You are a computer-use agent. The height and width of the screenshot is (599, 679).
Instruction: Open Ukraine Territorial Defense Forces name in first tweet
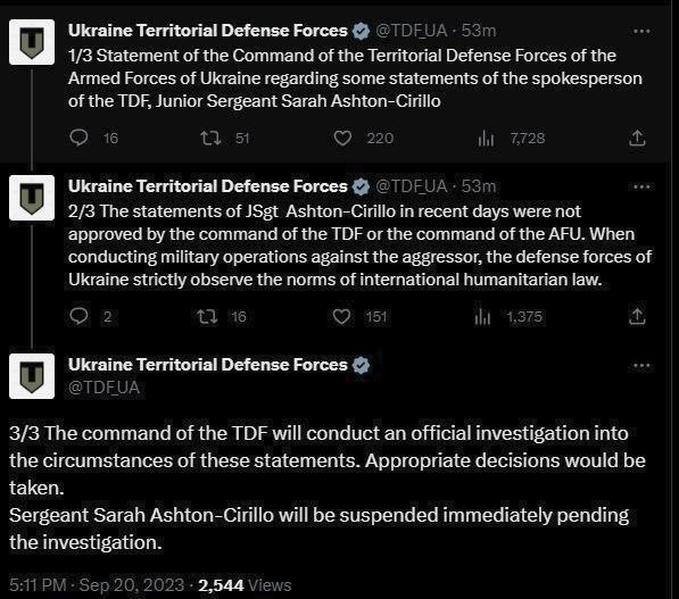[x=208, y=31]
